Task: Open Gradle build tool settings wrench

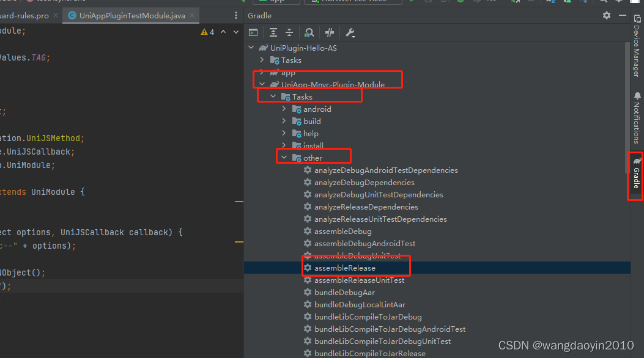Action: (x=350, y=33)
